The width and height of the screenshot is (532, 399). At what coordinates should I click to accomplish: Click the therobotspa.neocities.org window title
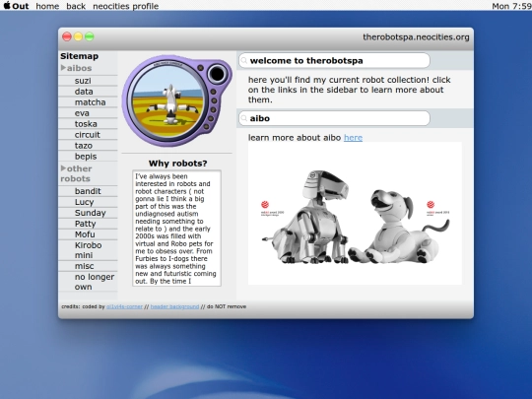tap(416, 37)
